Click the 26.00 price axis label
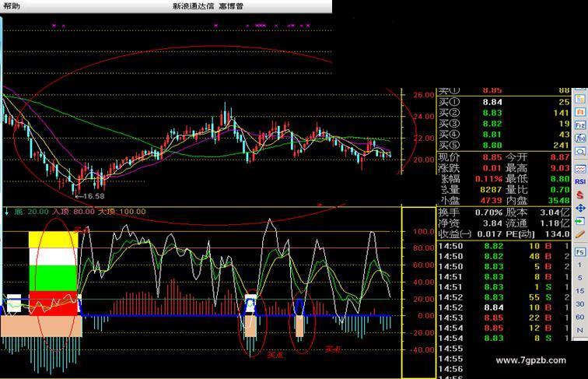 coord(424,95)
